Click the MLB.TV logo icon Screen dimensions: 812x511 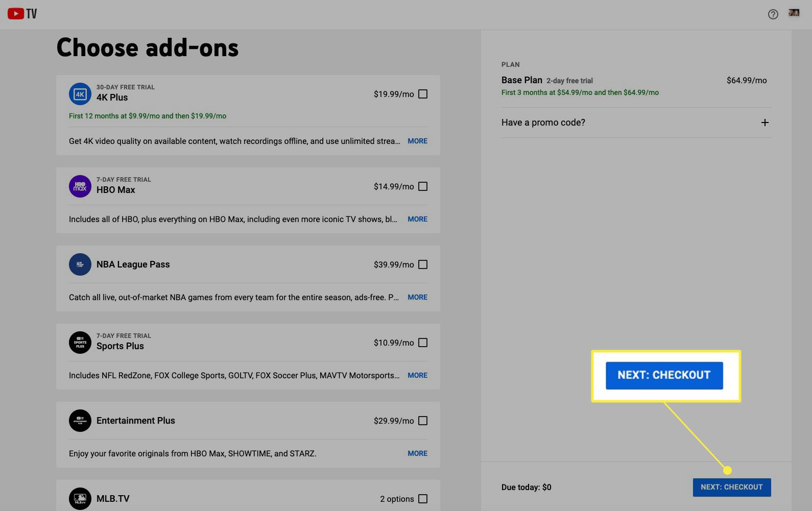point(80,499)
